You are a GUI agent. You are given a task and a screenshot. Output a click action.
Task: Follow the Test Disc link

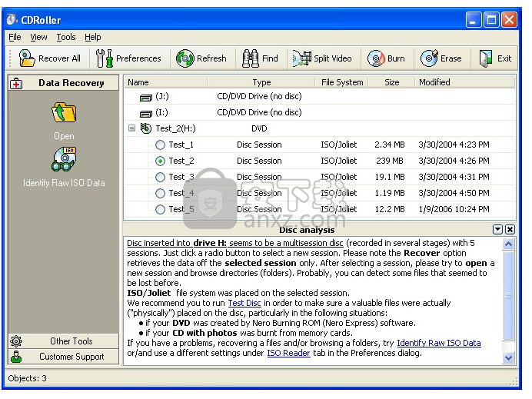(244, 303)
